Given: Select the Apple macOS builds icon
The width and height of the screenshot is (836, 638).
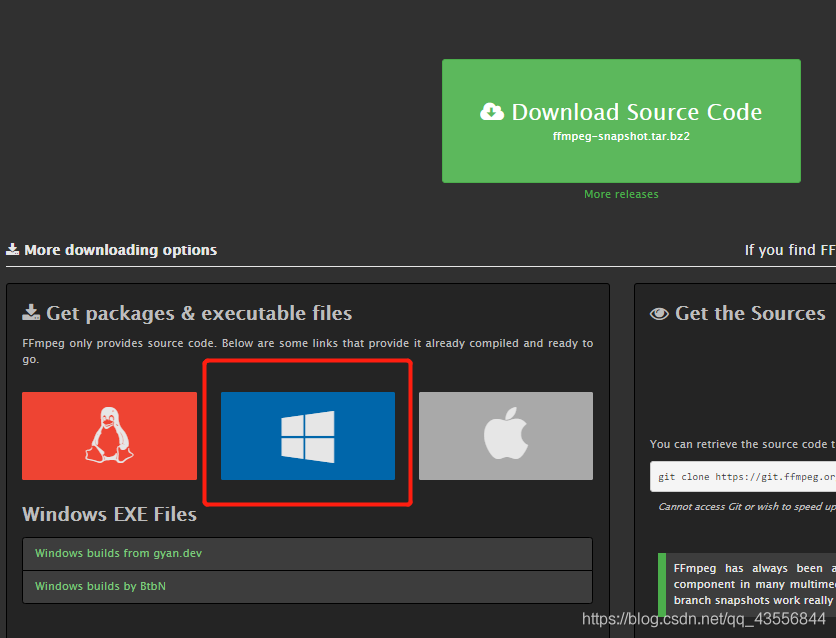Looking at the screenshot, I should (x=505, y=436).
